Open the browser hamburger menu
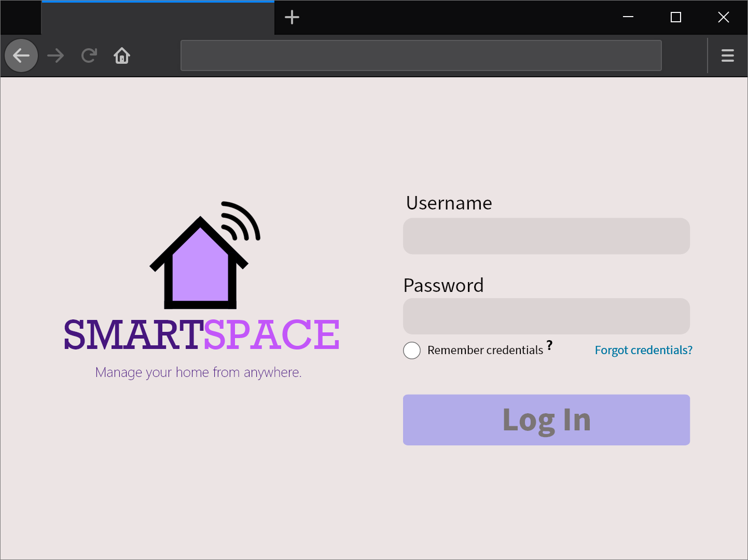The height and width of the screenshot is (560, 748). (727, 55)
